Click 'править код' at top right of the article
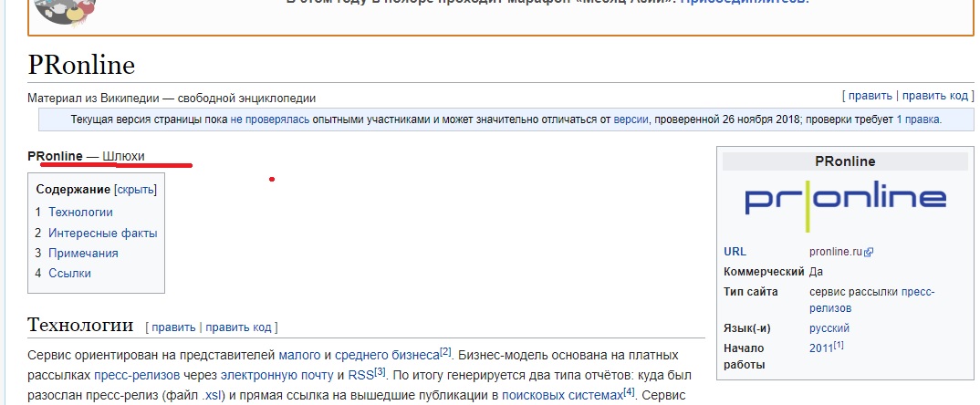980x405 pixels. coord(935,96)
